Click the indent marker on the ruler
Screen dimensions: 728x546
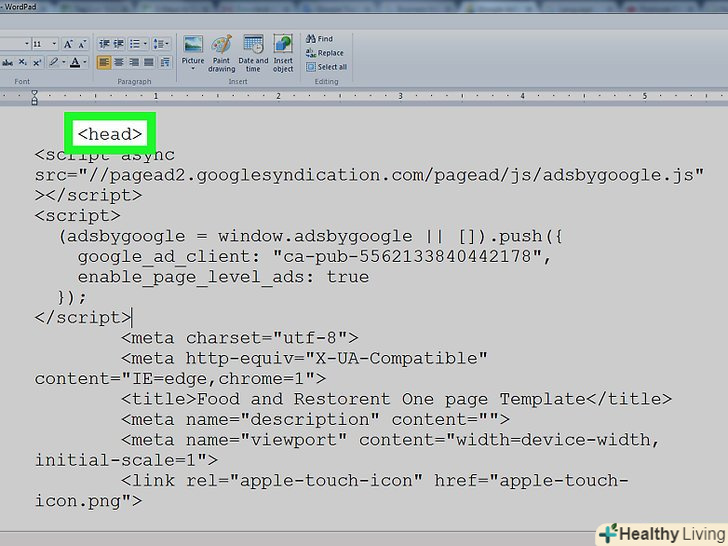[34, 97]
